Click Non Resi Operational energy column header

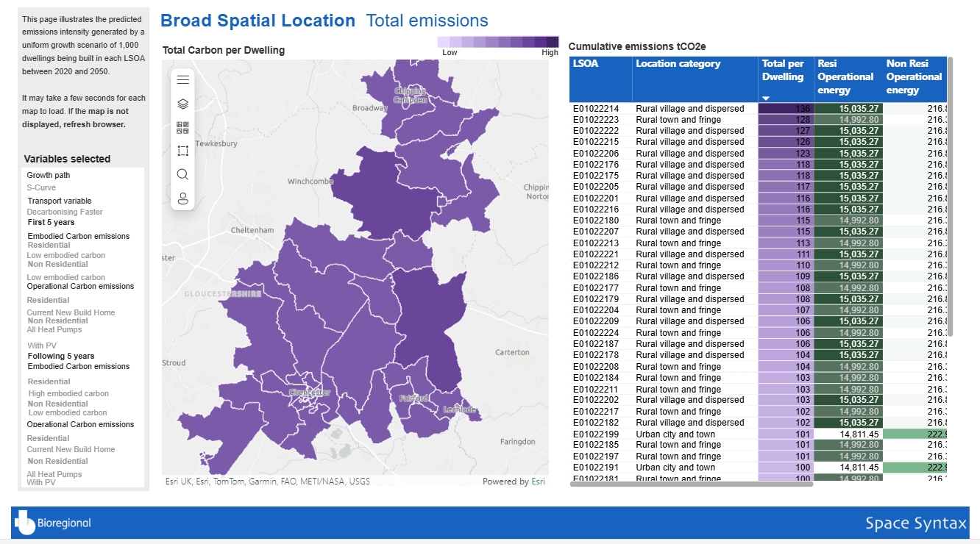[x=914, y=76]
